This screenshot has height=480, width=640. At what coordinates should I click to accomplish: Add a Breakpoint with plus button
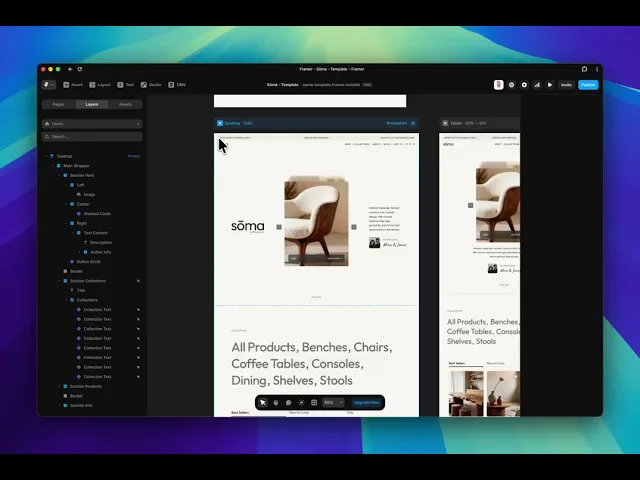coord(413,123)
